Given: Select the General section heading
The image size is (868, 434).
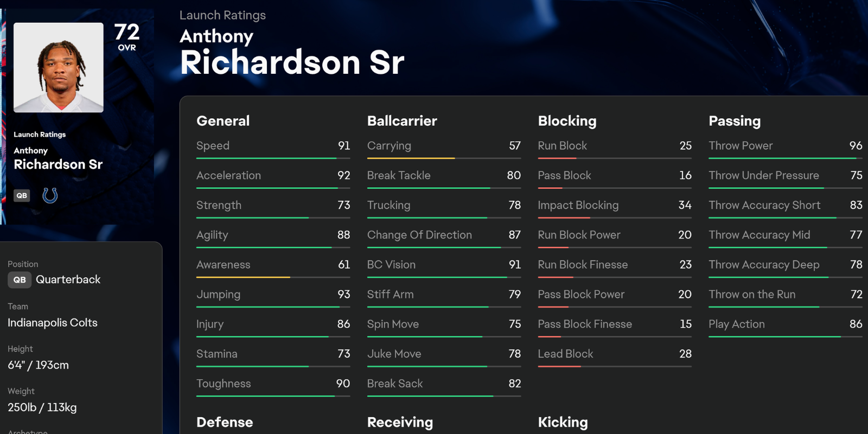Looking at the screenshot, I should pos(223,121).
